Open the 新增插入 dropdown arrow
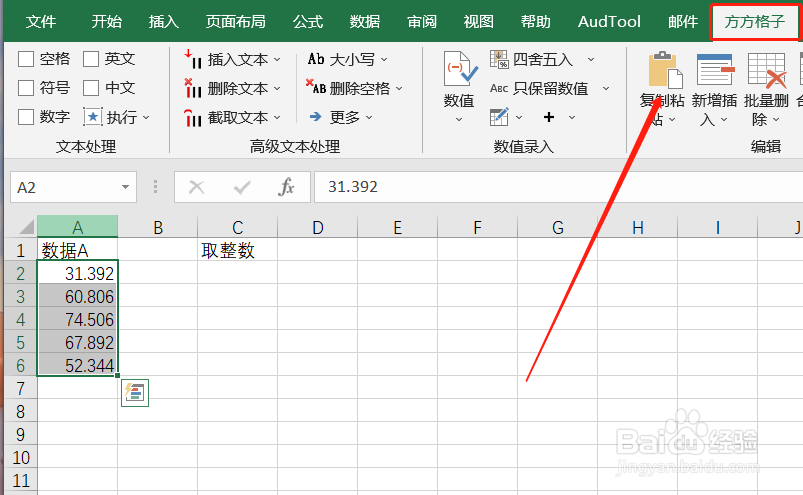803x495 pixels. (724, 120)
